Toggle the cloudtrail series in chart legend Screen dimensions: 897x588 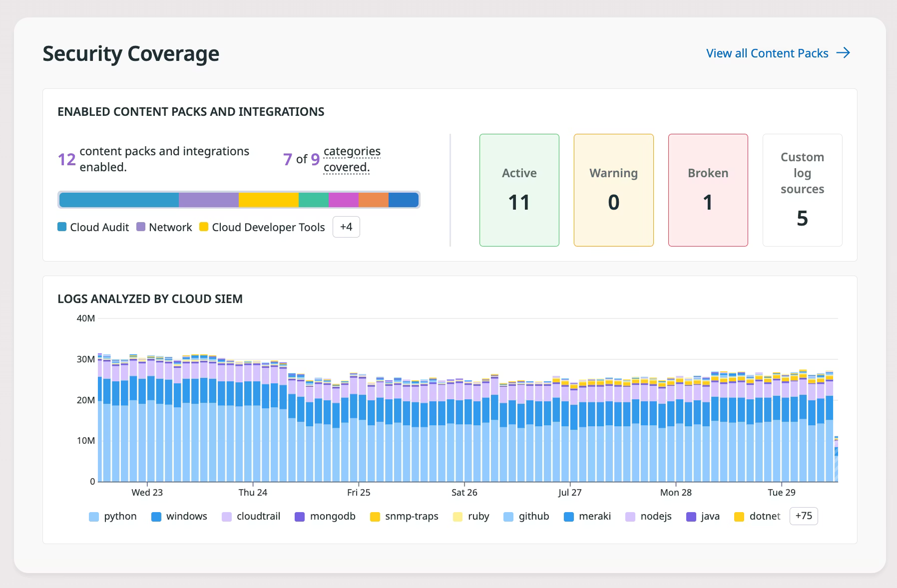(x=251, y=516)
